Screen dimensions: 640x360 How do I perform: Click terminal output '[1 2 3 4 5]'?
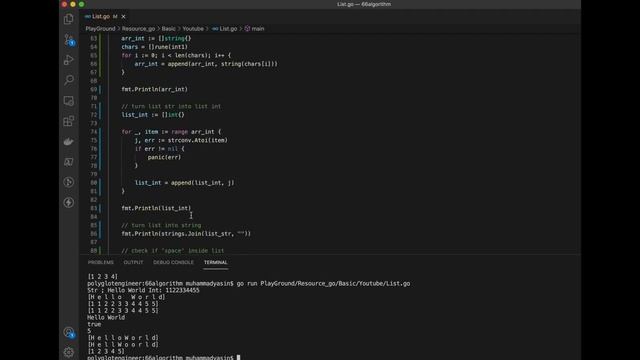pyautogui.click(x=106, y=351)
